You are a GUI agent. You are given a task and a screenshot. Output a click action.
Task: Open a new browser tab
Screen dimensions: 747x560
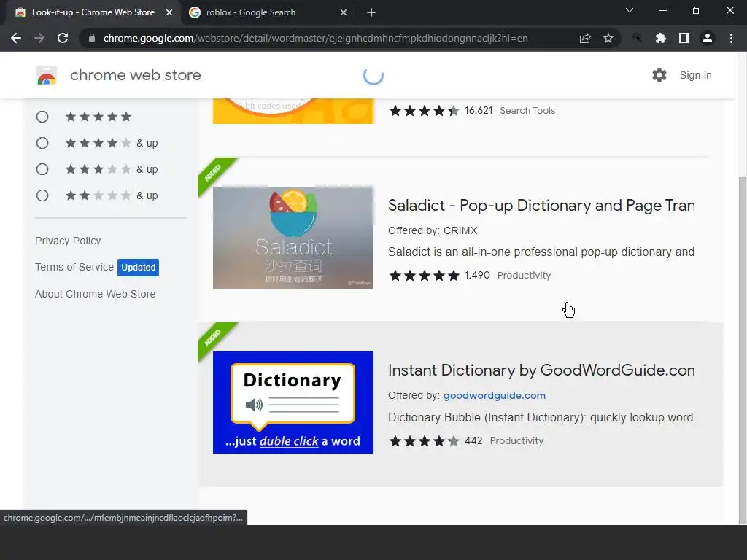tap(371, 12)
